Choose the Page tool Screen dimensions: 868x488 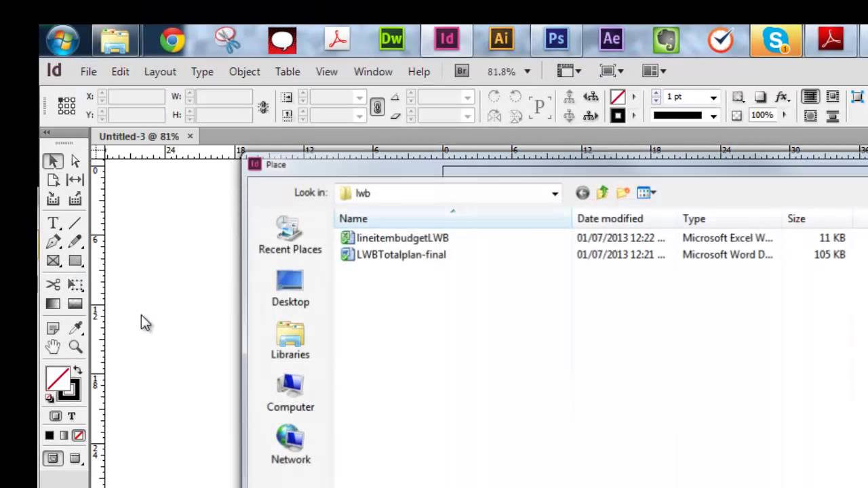click(53, 180)
